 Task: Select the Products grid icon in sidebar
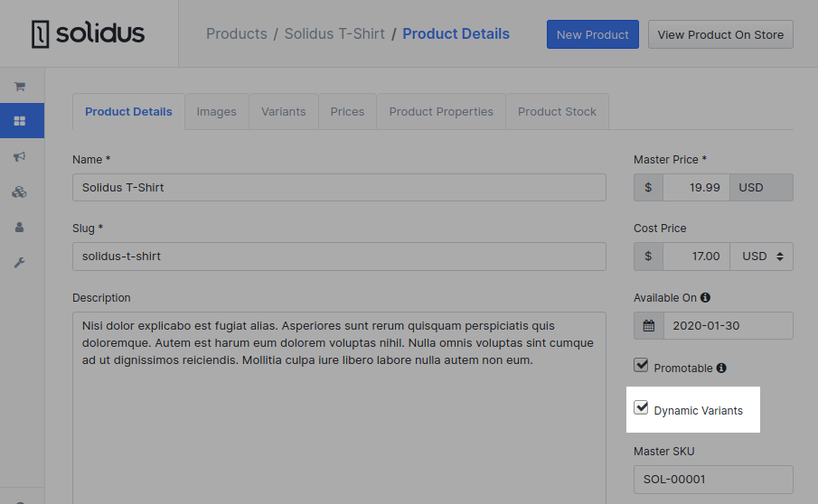tap(20, 121)
